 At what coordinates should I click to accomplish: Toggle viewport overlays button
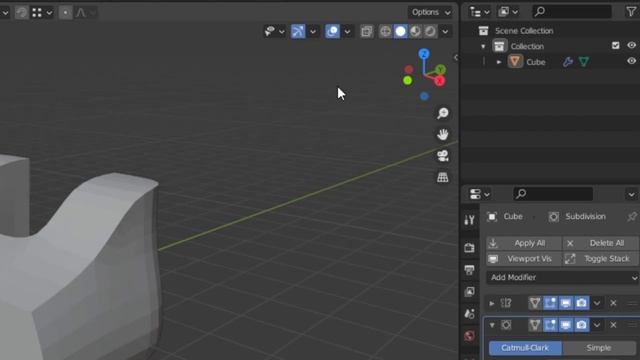pos(333,31)
